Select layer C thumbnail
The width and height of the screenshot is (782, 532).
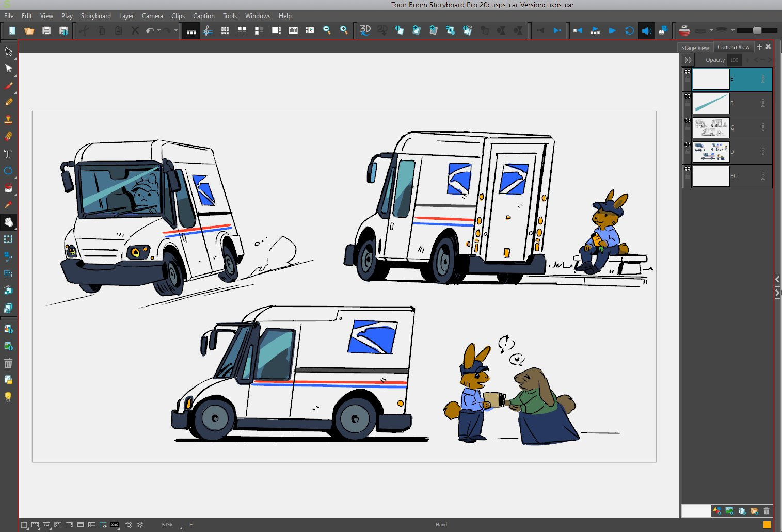coord(711,127)
